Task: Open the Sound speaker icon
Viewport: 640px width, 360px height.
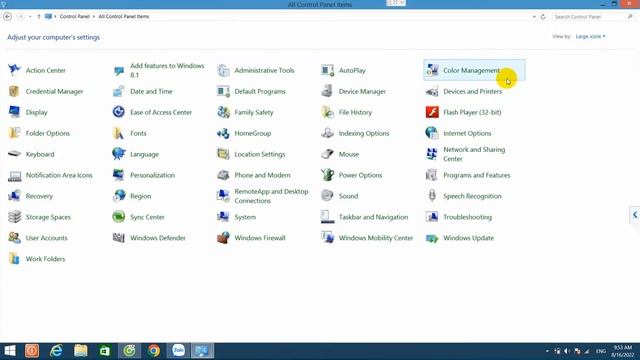Action: coord(327,196)
